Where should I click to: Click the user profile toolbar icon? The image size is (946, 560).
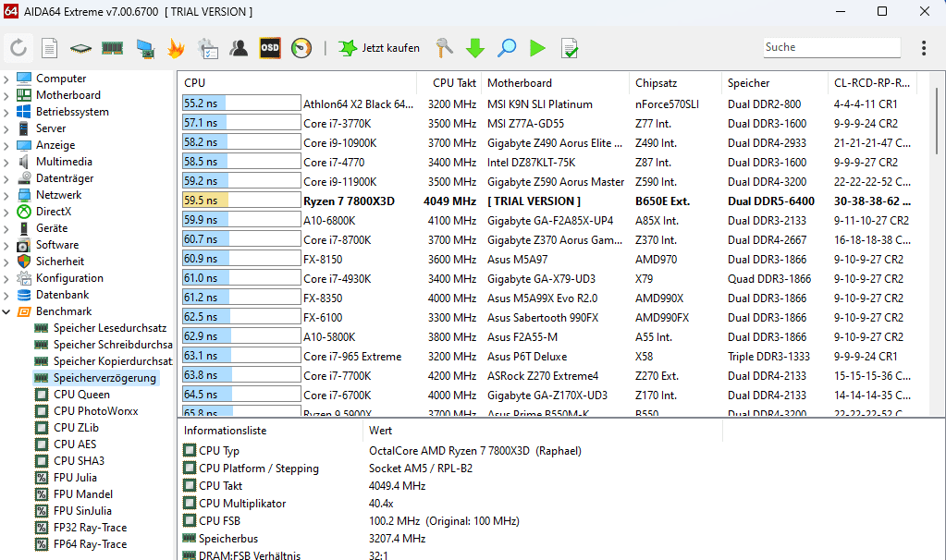239,48
